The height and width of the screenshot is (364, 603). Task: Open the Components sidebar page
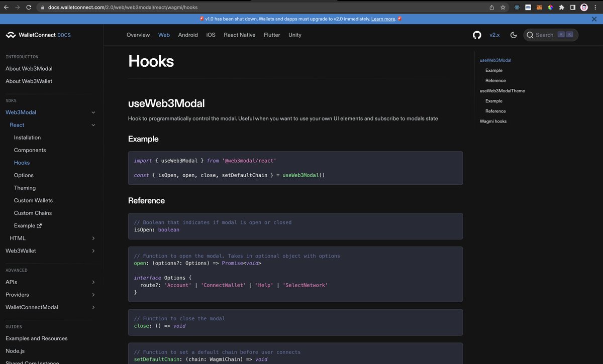pyautogui.click(x=30, y=150)
